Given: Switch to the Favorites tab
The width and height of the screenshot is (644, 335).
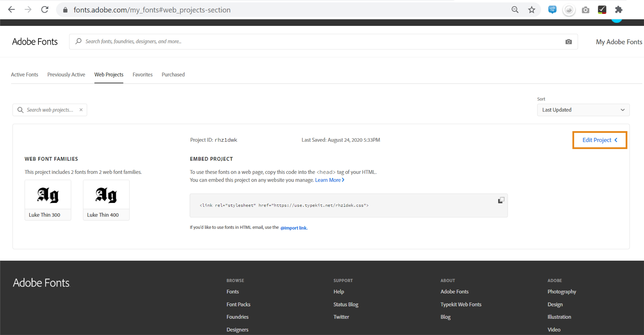Looking at the screenshot, I should click(143, 75).
